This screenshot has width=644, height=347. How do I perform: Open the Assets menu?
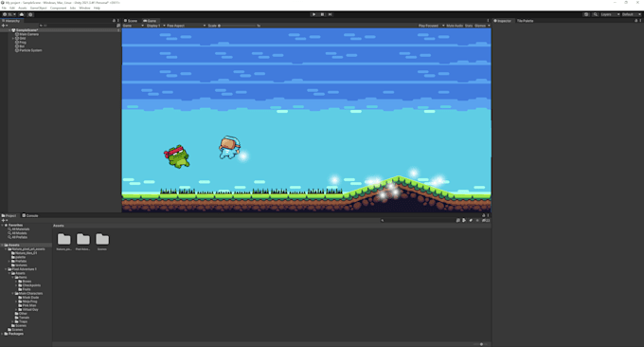(x=23, y=8)
